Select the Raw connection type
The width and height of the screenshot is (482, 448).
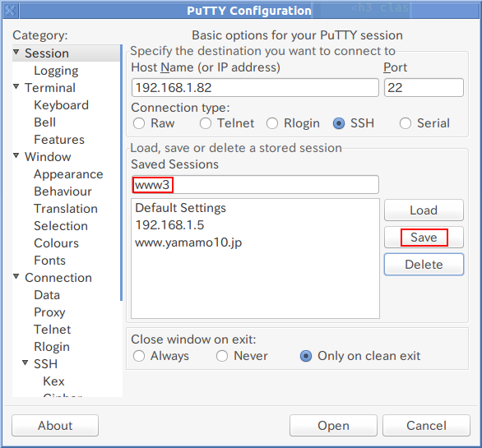pos(139,123)
